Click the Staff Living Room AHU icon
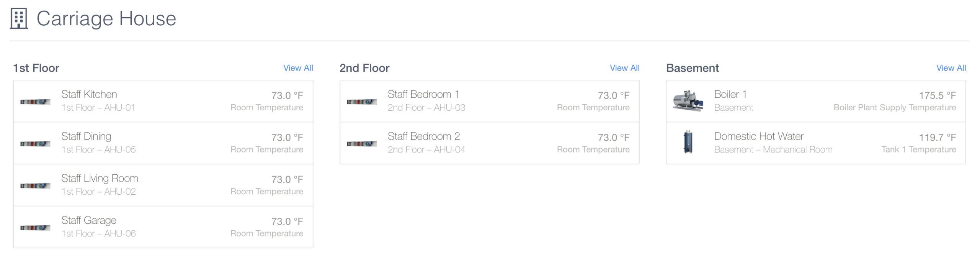Screen dimensions: 980x269 pyautogui.click(x=35, y=186)
